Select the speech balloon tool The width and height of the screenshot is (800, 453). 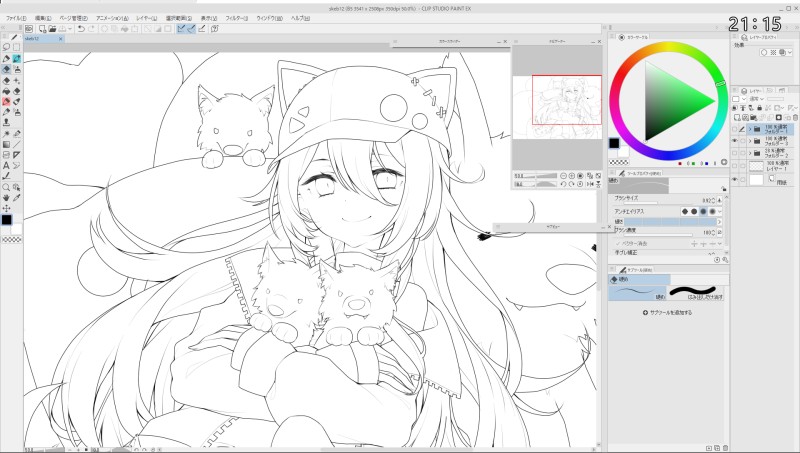pyautogui.click(x=17, y=165)
